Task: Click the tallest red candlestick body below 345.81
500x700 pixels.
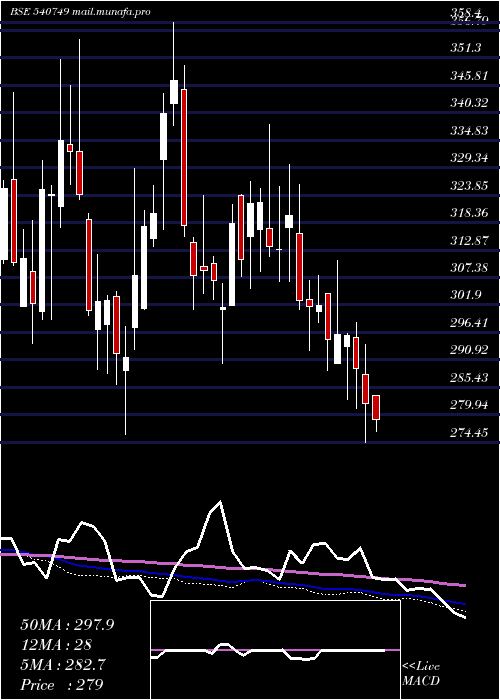Action: pos(183,158)
